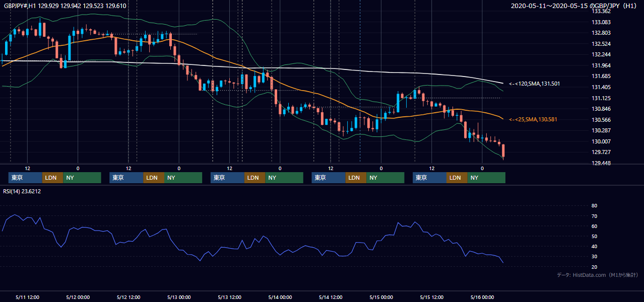Select the 5/11 12:00 time axis label
This screenshot has height=302, width=644.
coord(27,297)
